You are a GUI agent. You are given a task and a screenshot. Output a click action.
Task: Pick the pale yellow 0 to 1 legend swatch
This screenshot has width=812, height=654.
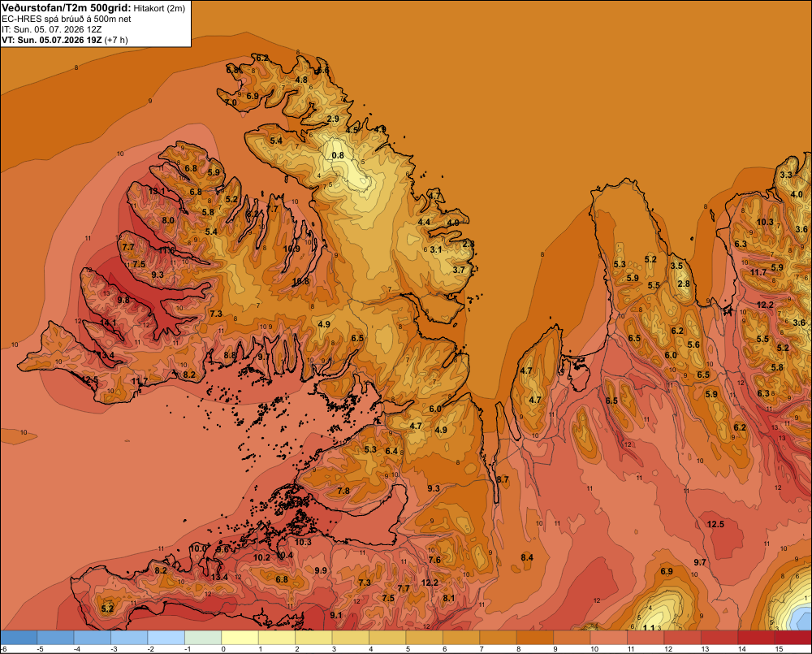coord(240,638)
